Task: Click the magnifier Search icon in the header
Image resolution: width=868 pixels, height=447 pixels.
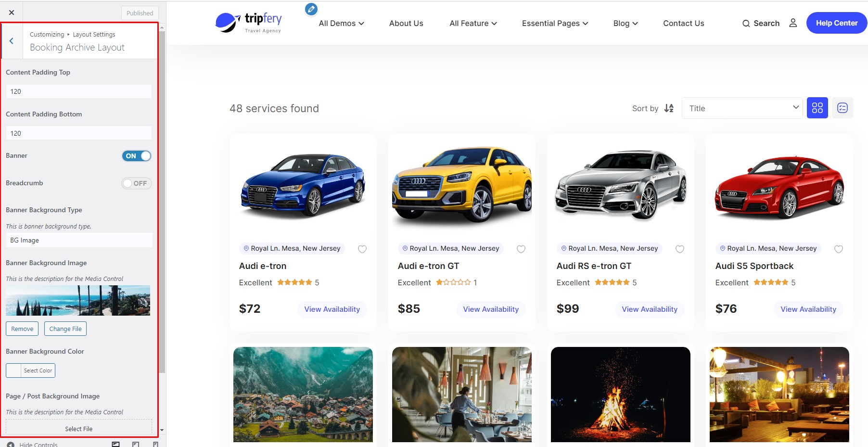Action: click(x=746, y=23)
